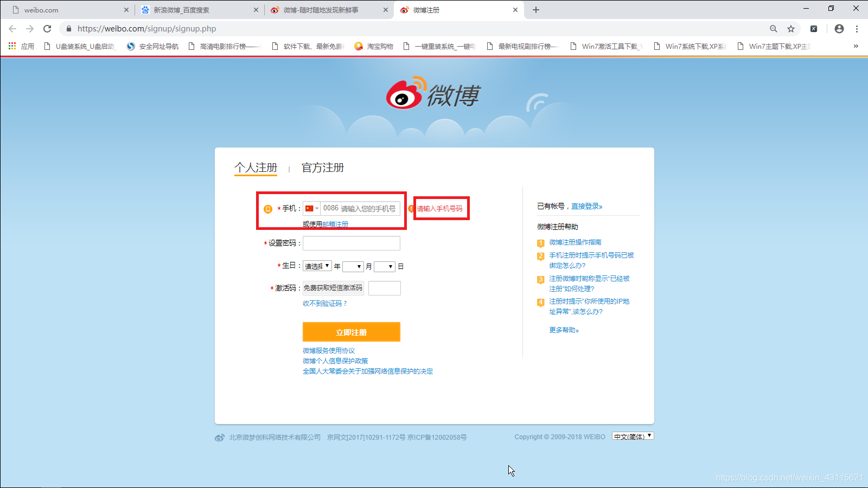Open help item 手机注册时提示手机号码已被绑定怎么办
This screenshot has height=488, width=868.
591,260
